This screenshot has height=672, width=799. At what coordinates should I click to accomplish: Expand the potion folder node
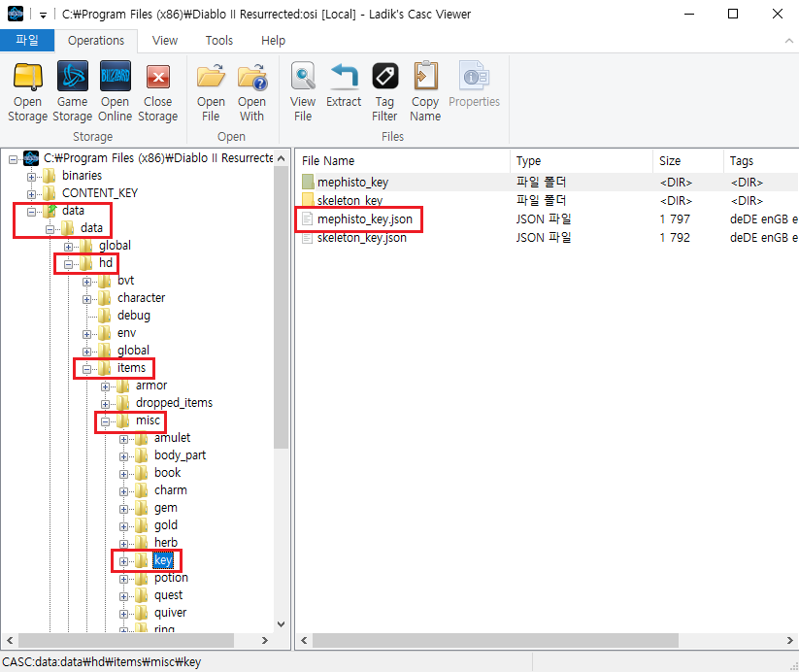[123, 579]
